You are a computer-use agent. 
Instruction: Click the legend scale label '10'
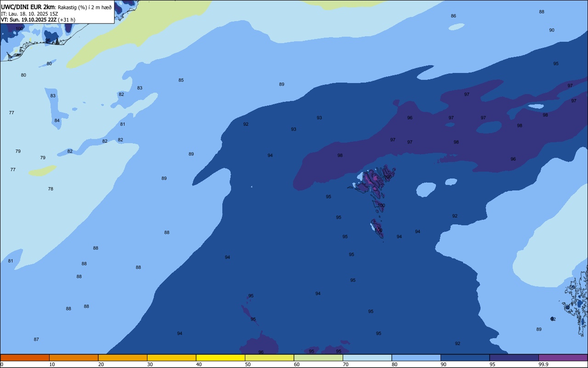point(52,364)
